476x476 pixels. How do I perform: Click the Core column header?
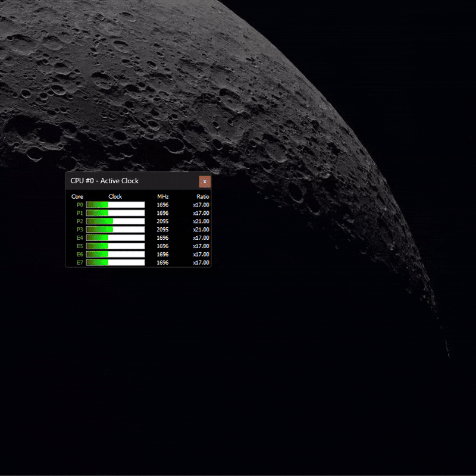coord(77,197)
